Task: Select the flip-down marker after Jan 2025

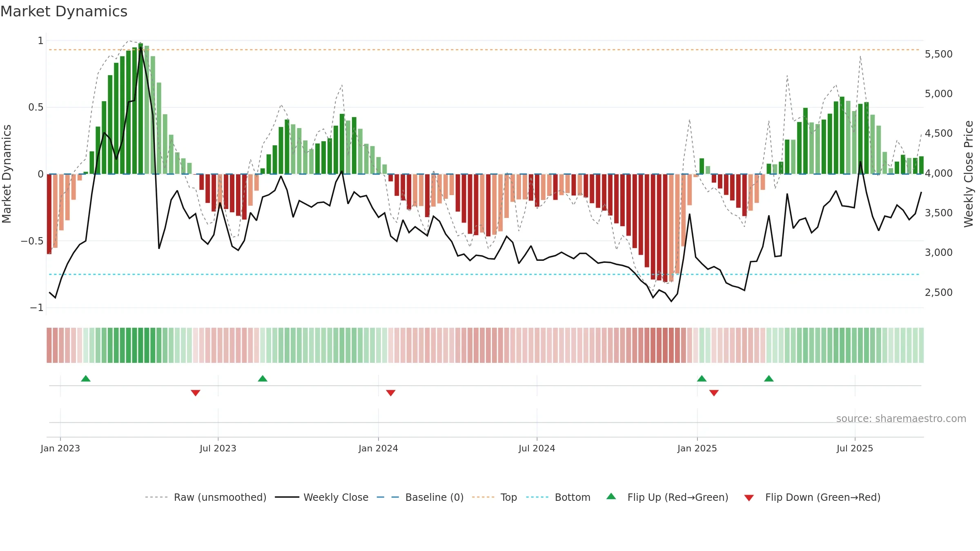Action: click(x=714, y=393)
